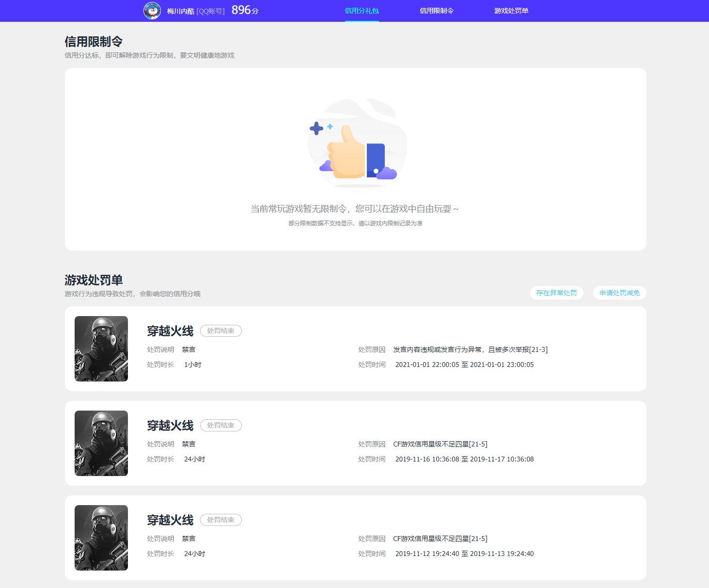Screen dimensions: 709x588
Task: Click the 处罚结束 badge on the first card
Action: [221, 330]
